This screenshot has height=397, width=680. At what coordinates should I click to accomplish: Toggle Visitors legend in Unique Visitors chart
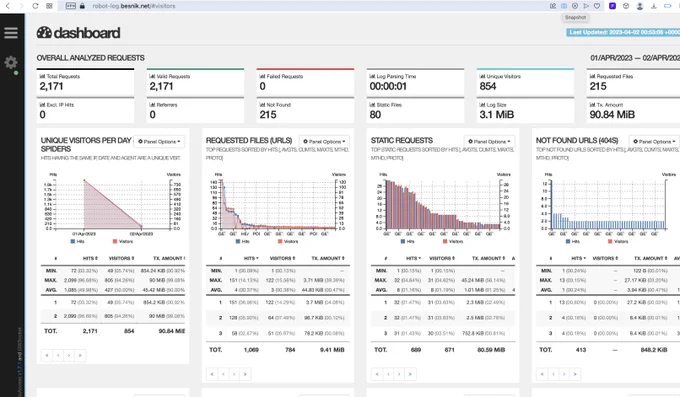(123, 241)
